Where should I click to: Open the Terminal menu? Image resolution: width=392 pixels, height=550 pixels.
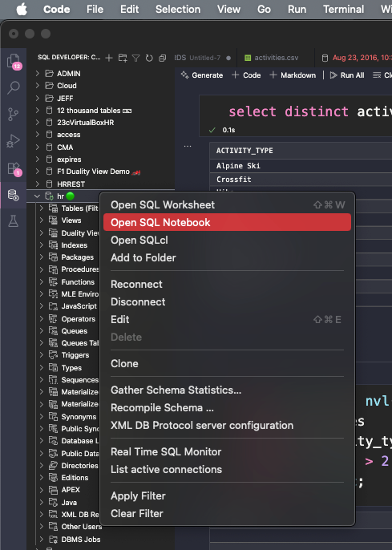tap(343, 9)
